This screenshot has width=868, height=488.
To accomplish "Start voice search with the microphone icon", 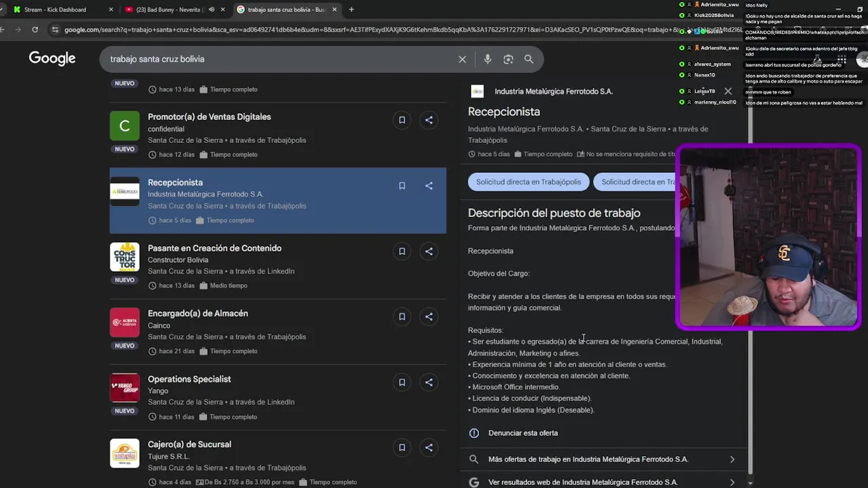I will click(488, 59).
